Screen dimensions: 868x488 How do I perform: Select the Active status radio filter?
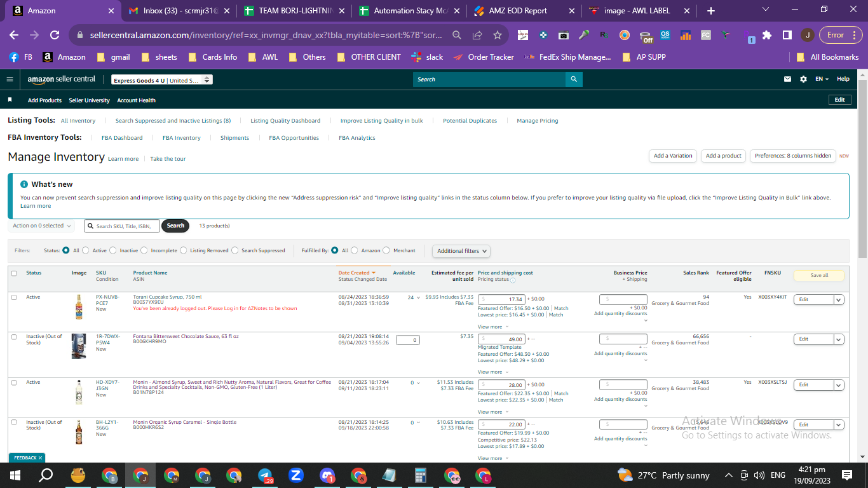click(x=86, y=250)
